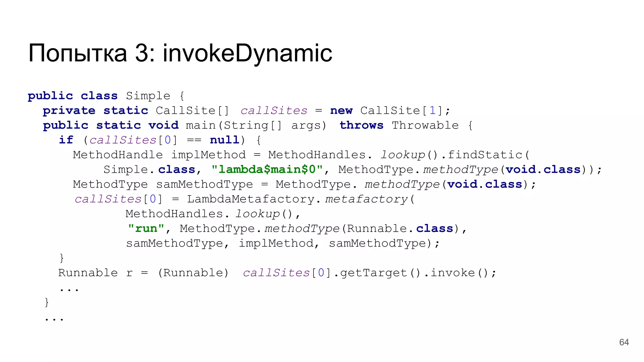Click the green string "run"
Image resolution: width=644 pixels, height=362 pixels.
[146, 228]
